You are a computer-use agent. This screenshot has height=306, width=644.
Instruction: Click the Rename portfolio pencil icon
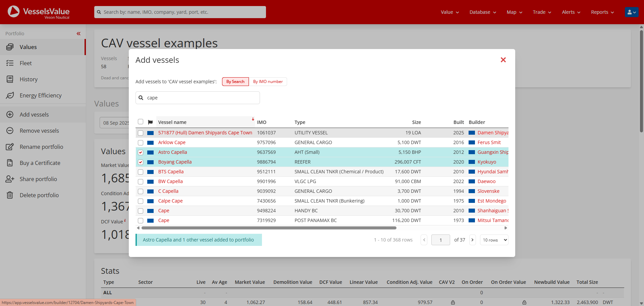10,147
